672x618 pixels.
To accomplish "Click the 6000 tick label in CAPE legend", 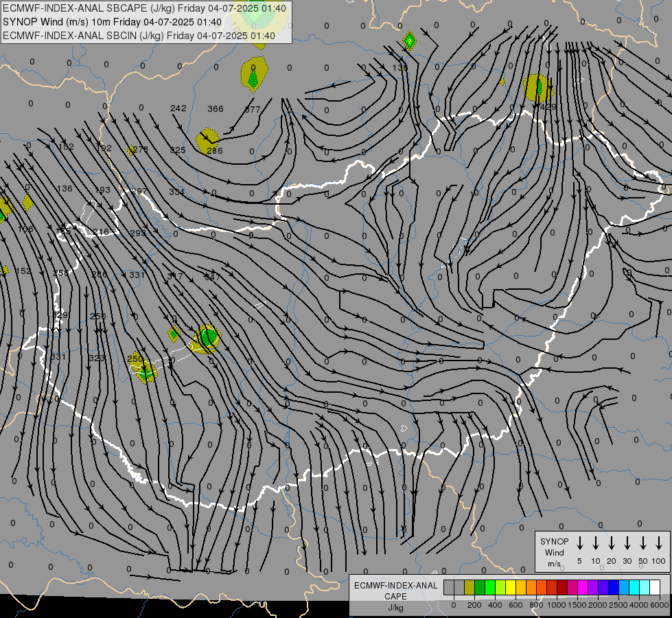I will [x=660, y=605].
